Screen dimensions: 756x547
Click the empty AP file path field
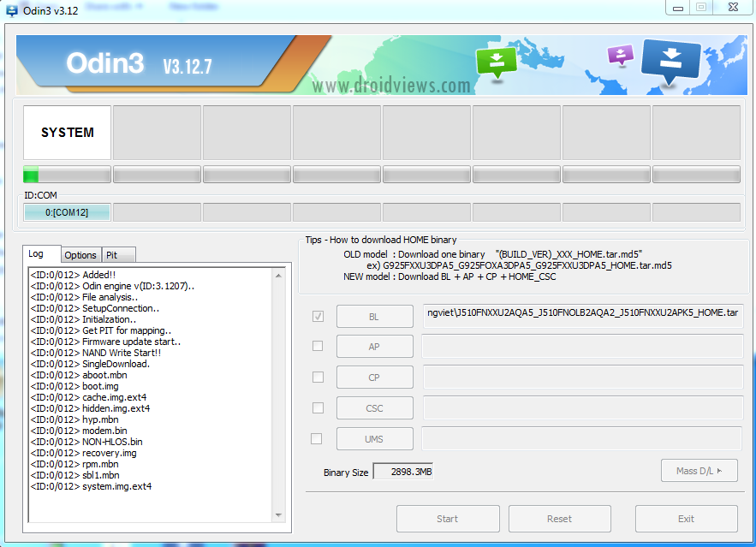(x=582, y=346)
